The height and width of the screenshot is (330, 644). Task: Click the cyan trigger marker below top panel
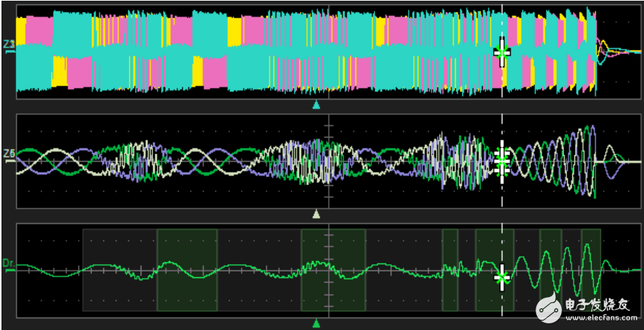click(317, 105)
